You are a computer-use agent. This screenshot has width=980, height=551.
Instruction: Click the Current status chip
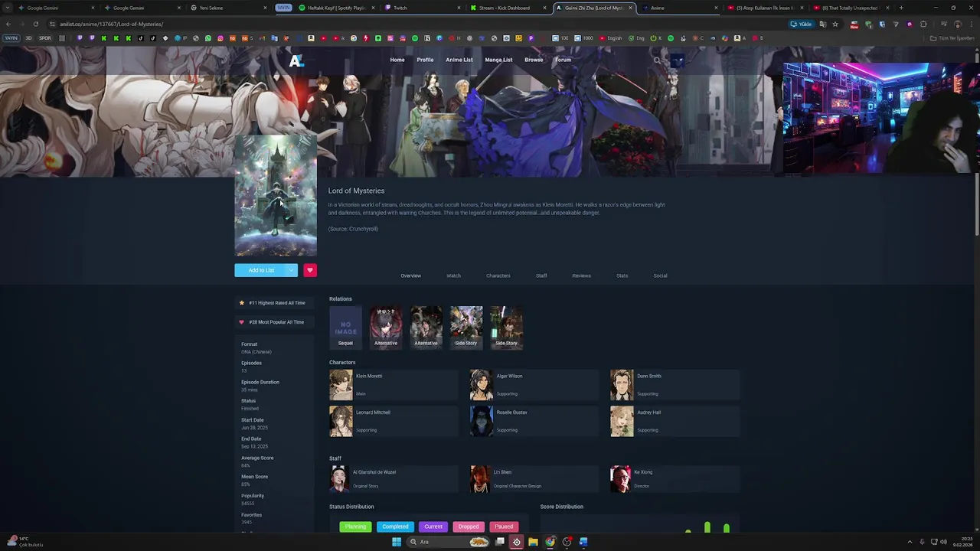click(x=433, y=527)
